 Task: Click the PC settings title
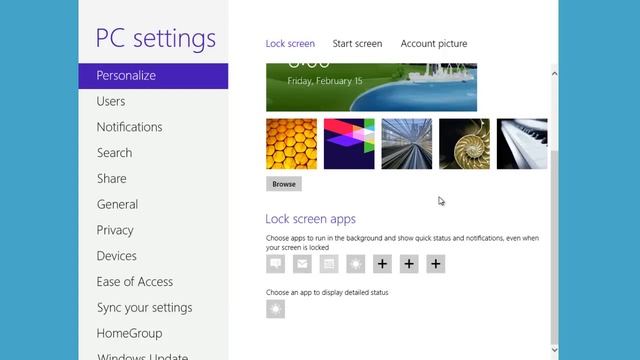pos(156,39)
